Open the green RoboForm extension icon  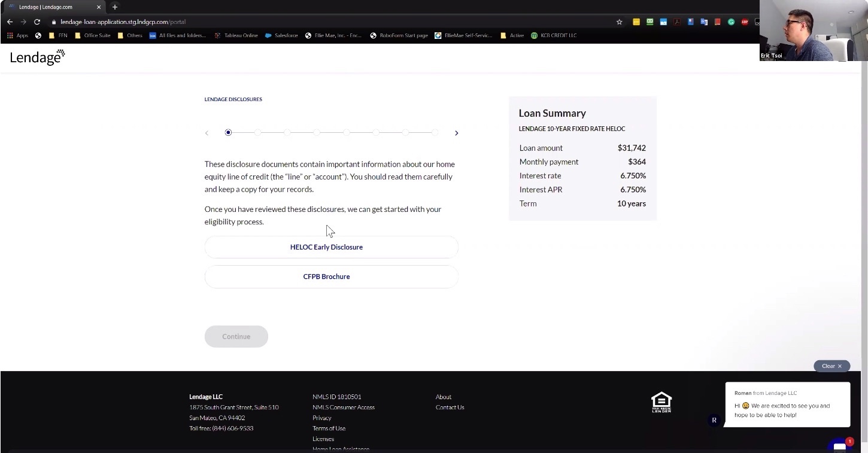[x=650, y=22]
